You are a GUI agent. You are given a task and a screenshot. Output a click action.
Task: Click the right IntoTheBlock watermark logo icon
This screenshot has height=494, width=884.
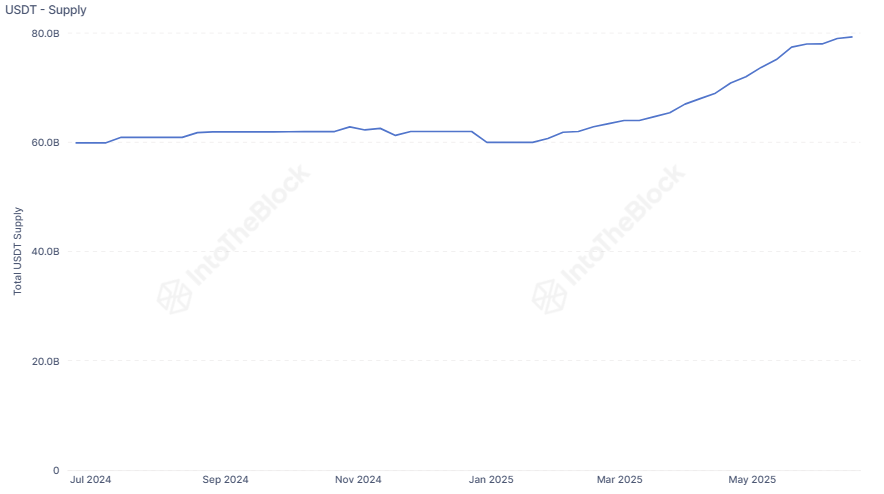coord(549,295)
